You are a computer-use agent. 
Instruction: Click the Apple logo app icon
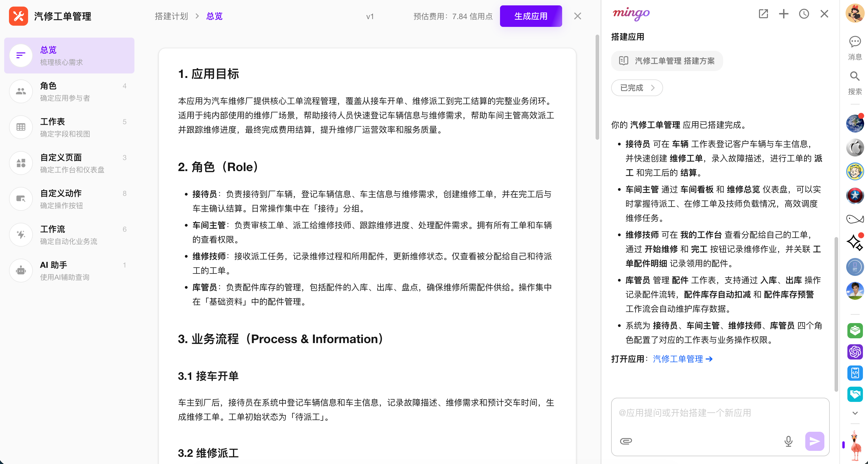(x=855, y=148)
